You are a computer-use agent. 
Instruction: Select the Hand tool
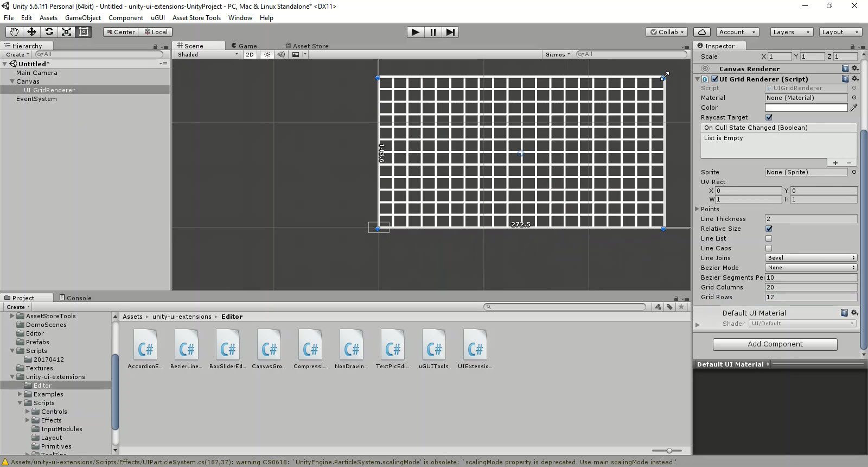click(14, 32)
